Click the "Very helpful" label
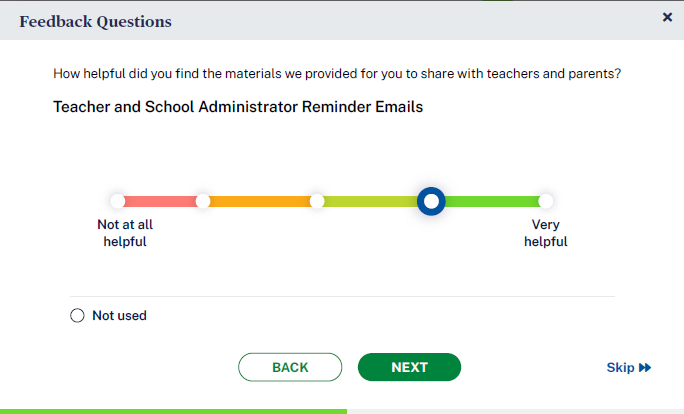Viewport: 684px width, 414px height. pos(546,233)
